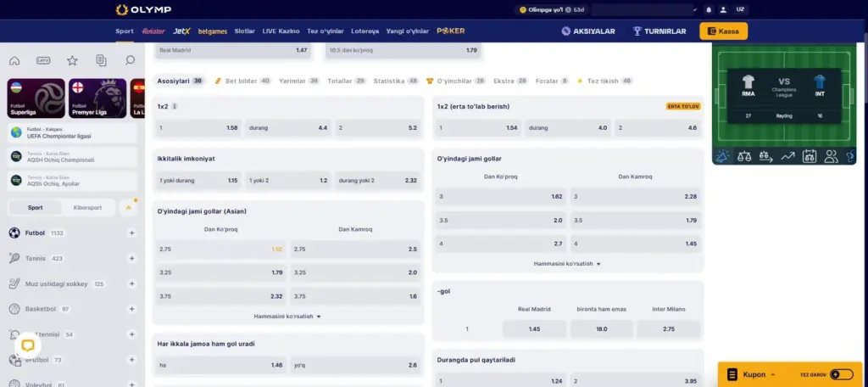The image size is (868, 387).
Task: Open the account balance dropdown in header
Action: [645, 9]
